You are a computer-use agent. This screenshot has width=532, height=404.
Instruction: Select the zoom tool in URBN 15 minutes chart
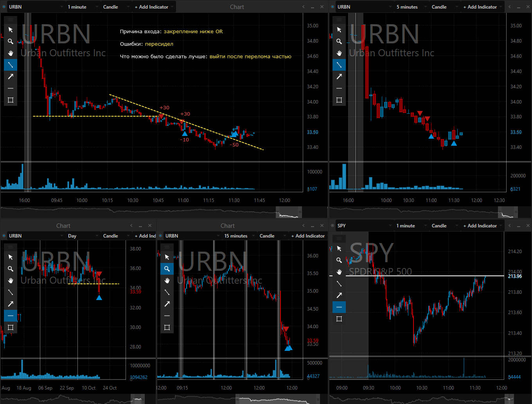click(x=167, y=269)
